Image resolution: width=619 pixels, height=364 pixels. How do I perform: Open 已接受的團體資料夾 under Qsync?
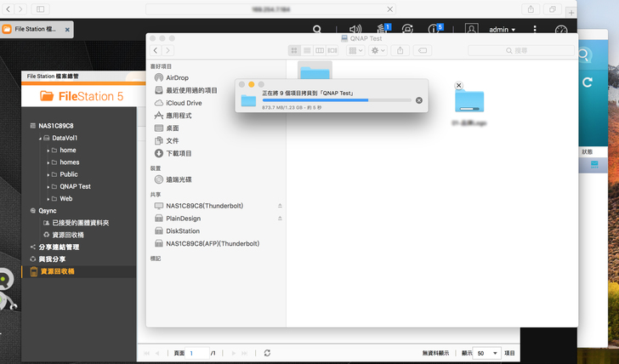[x=81, y=223]
